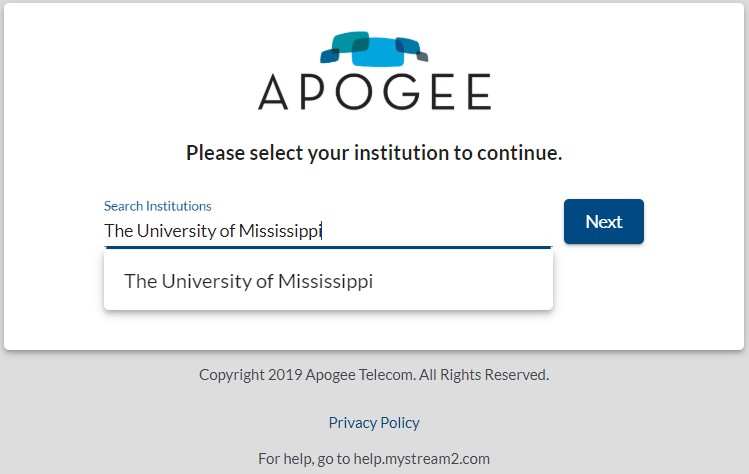
Task: Click the Search Institutions label
Action: (158, 206)
